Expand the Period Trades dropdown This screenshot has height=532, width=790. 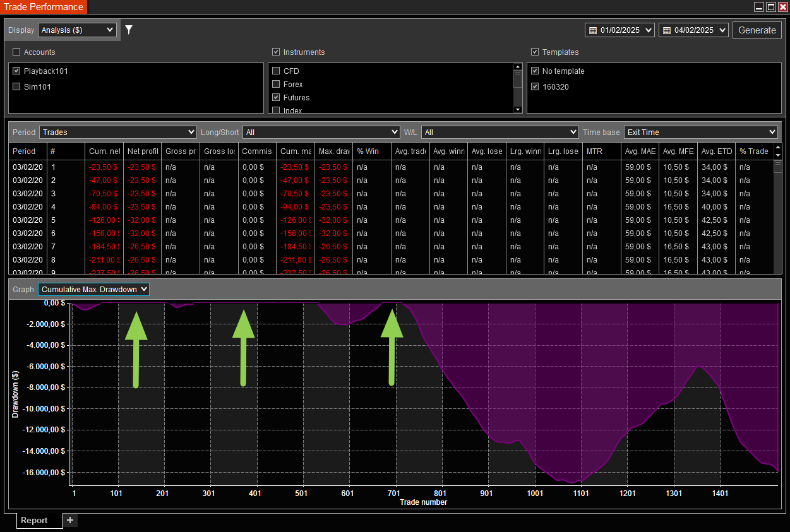click(118, 133)
